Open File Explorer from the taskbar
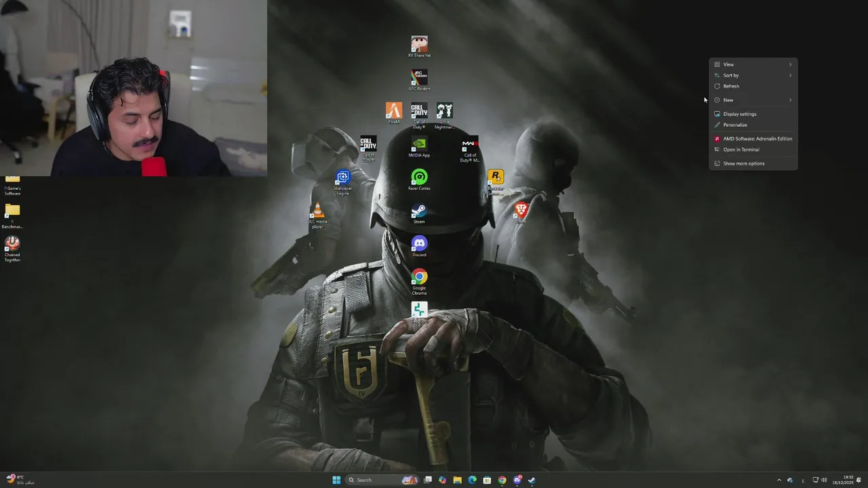 (457, 480)
